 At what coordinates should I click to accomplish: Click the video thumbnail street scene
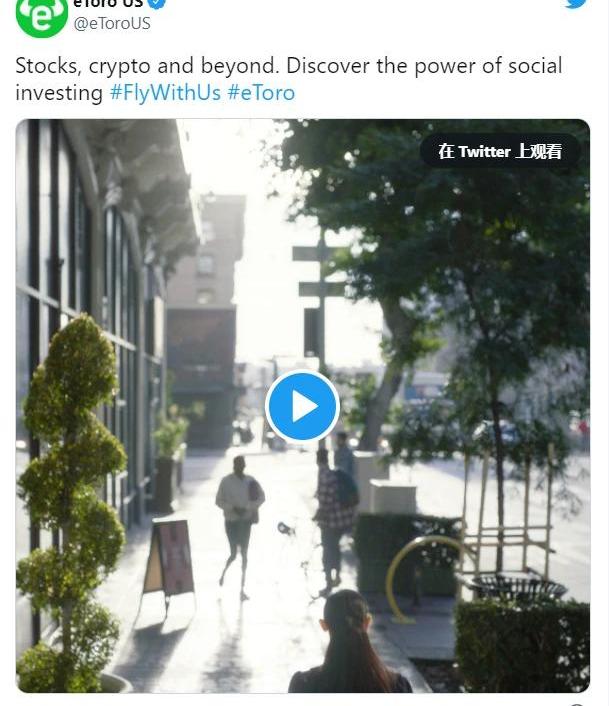[x=302, y=406]
